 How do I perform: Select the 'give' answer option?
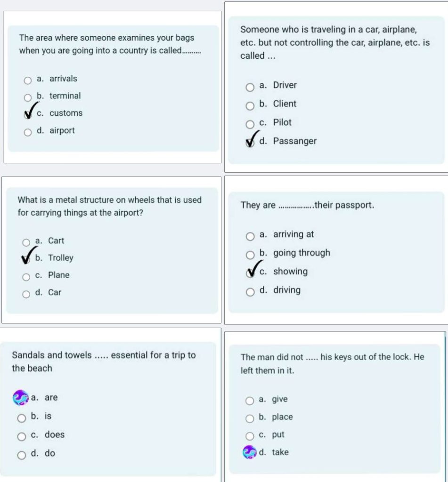coord(250,401)
